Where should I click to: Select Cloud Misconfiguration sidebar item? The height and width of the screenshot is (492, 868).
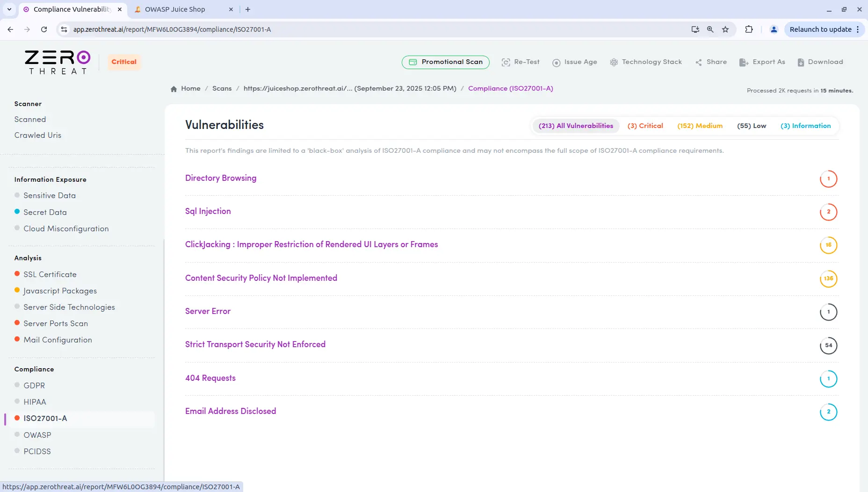tap(66, 229)
